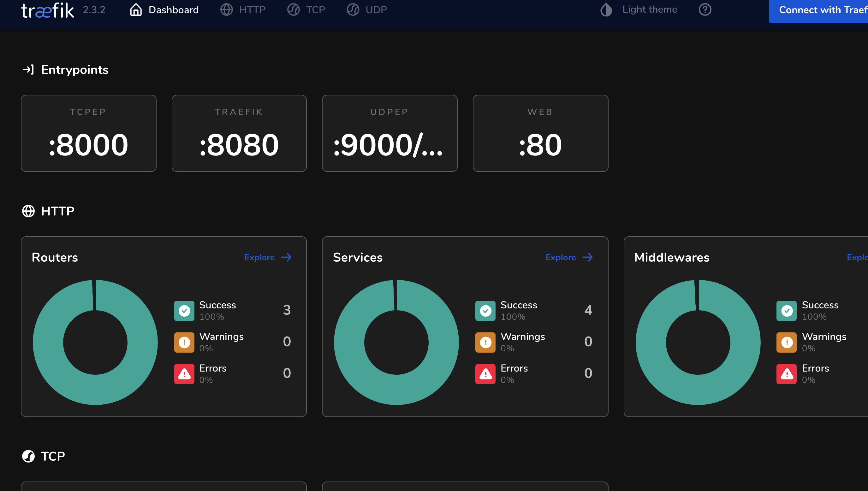Click the help question mark icon

[x=705, y=9]
